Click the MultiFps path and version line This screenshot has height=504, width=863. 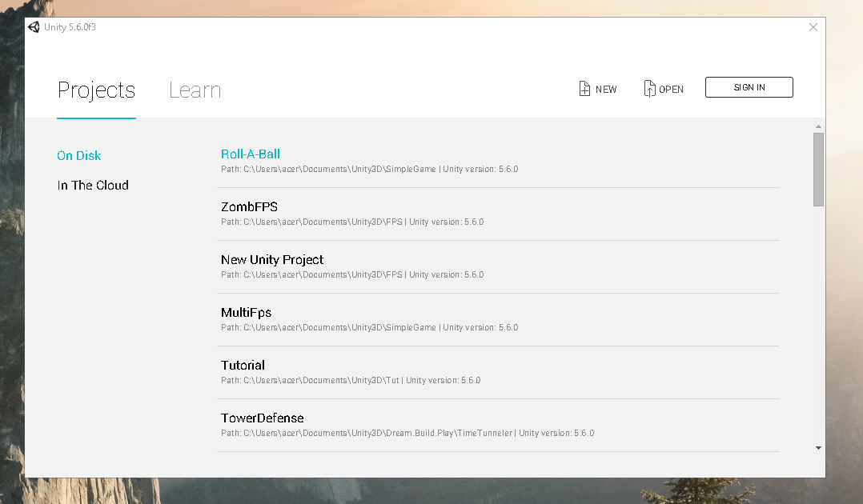(369, 327)
